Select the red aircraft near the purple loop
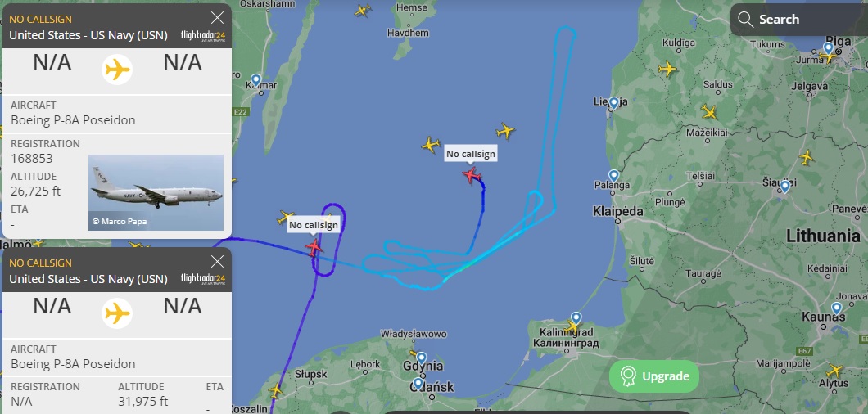 click(314, 247)
